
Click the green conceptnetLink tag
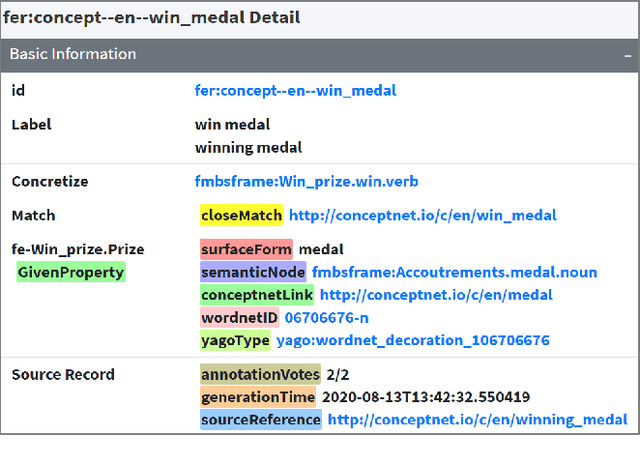(x=257, y=295)
